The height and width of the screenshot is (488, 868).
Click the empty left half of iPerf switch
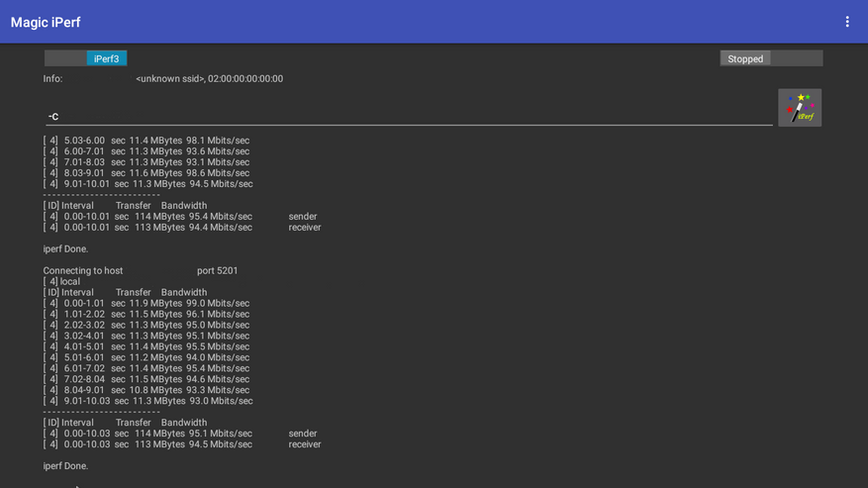coord(65,58)
